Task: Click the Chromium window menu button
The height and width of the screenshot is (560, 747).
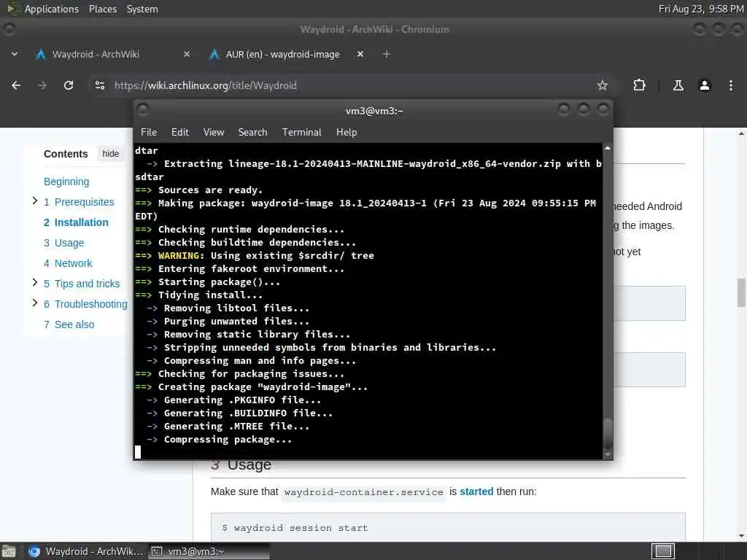Action: point(9,29)
